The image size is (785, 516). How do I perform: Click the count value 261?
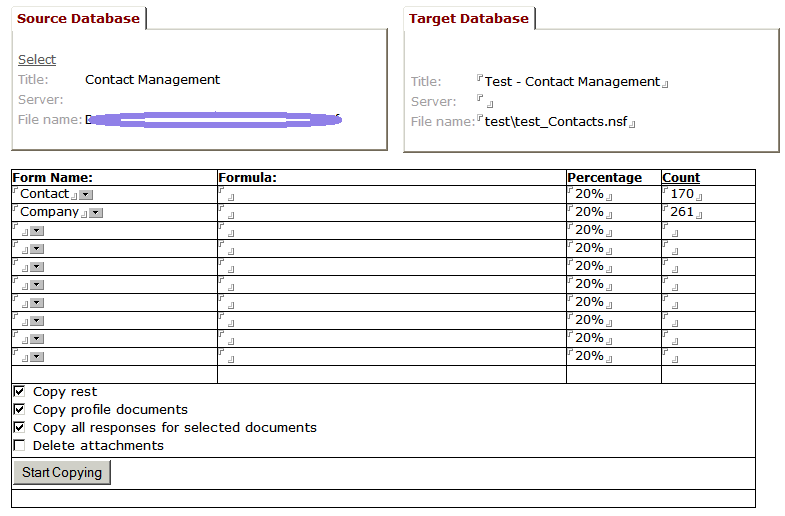682,212
